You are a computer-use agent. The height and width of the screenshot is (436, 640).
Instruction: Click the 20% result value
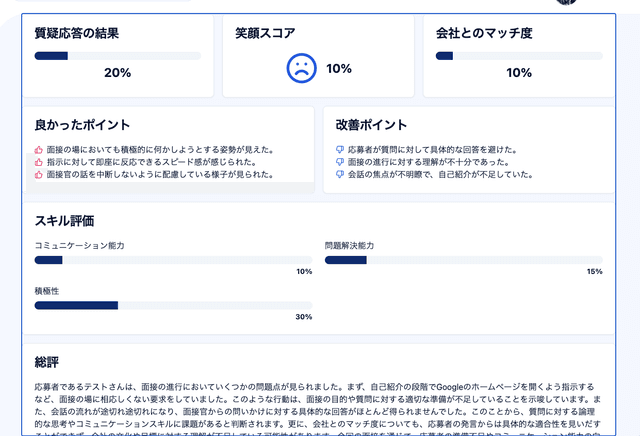(x=117, y=73)
